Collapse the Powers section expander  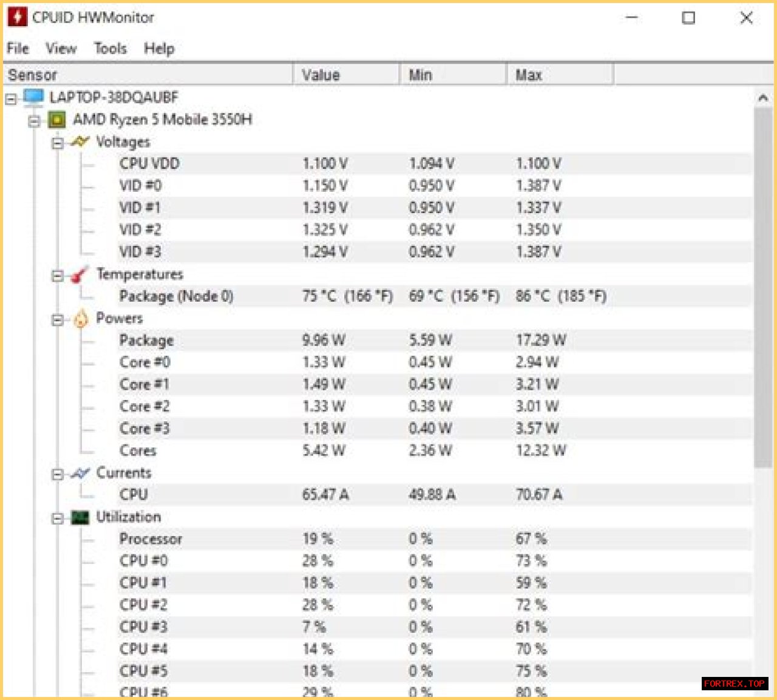click(58, 320)
